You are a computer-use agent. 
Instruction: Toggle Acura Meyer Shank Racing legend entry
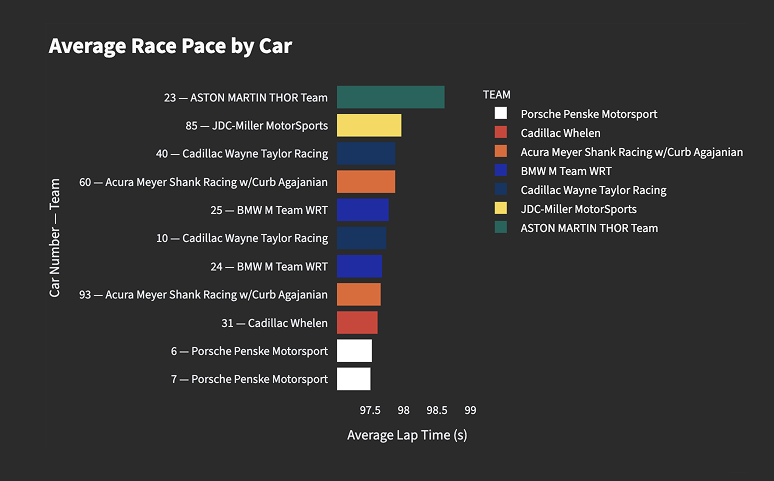pos(631,152)
